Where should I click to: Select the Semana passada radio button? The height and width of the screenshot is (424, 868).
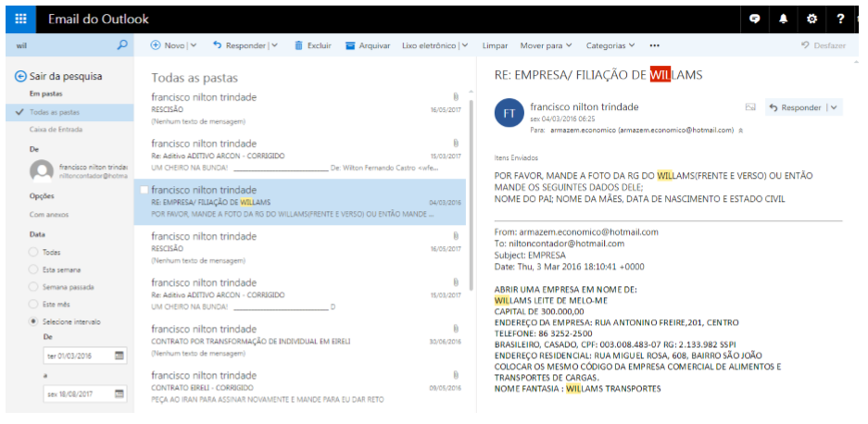(x=33, y=287)
